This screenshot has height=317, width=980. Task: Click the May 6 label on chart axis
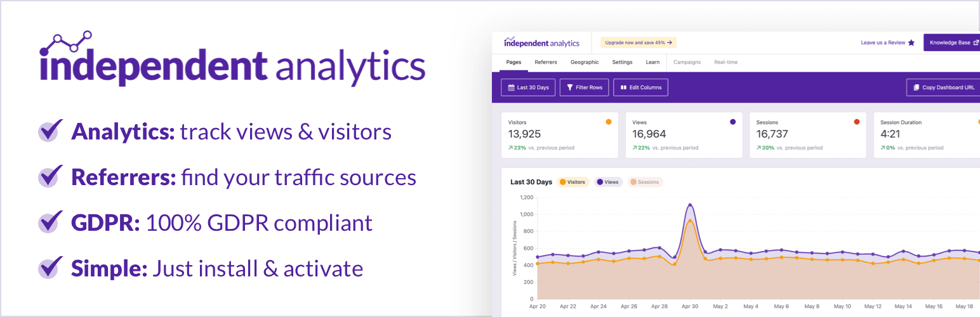coord(781,306)
